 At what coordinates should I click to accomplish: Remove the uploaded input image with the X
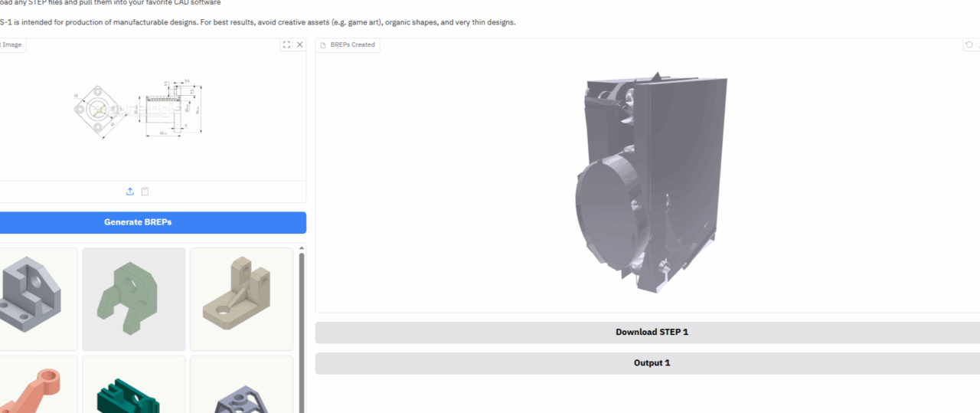(300, 44)
